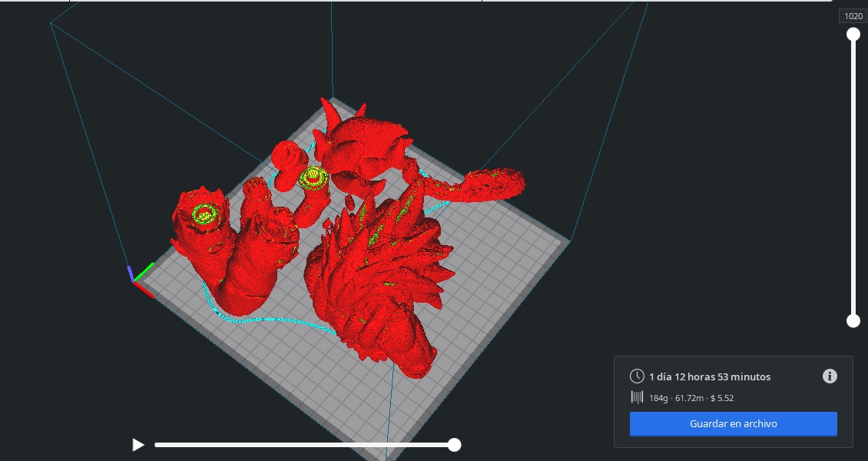
Task: Click the lower layer slider handle
Action: 853,320
